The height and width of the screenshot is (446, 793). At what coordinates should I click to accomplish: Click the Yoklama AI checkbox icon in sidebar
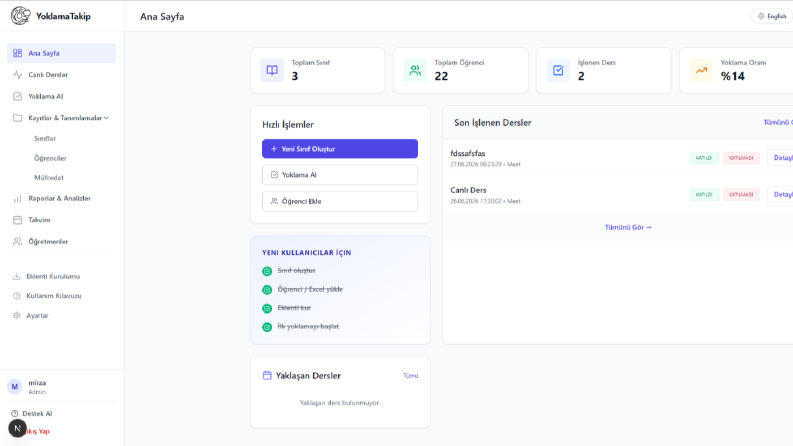(18, 96)
